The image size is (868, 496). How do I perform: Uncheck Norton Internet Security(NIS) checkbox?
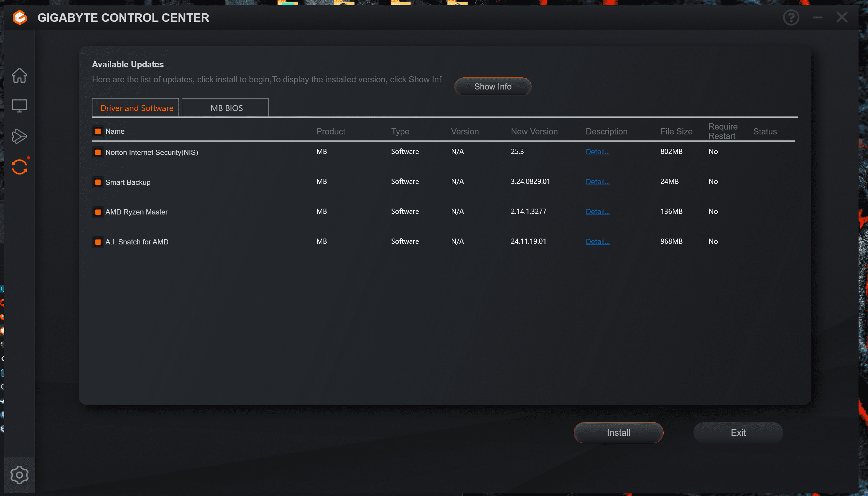click(98, 152)
